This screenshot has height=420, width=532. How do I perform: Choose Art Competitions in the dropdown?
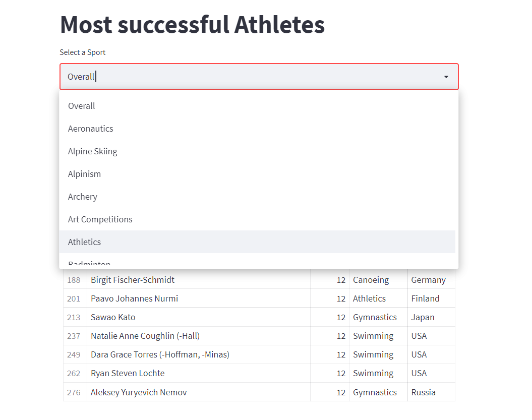[x=100, y=219]
